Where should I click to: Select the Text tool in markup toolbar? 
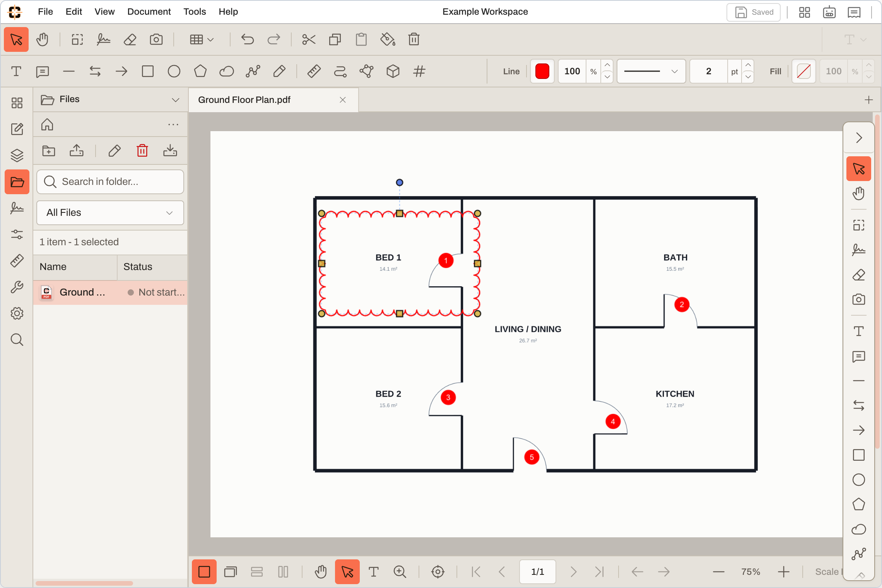point(16,71)
